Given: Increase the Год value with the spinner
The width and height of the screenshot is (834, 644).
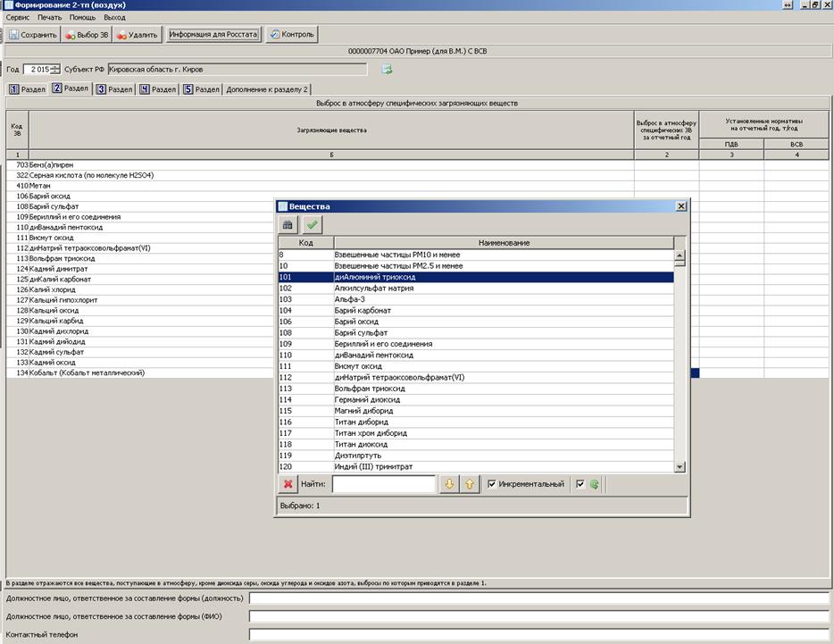Looking at the screenshot, I should (56, 66).
